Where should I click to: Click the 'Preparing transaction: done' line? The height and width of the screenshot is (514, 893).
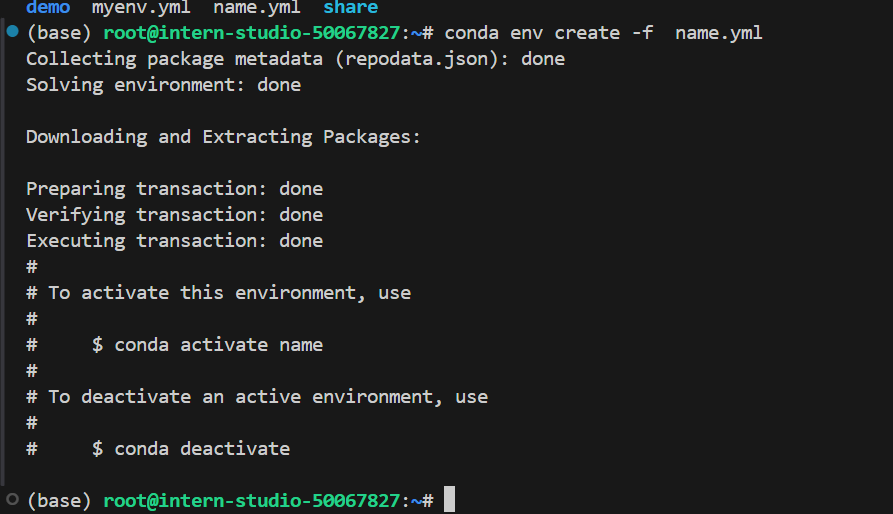pyautogui.click(x=174, y=189)
